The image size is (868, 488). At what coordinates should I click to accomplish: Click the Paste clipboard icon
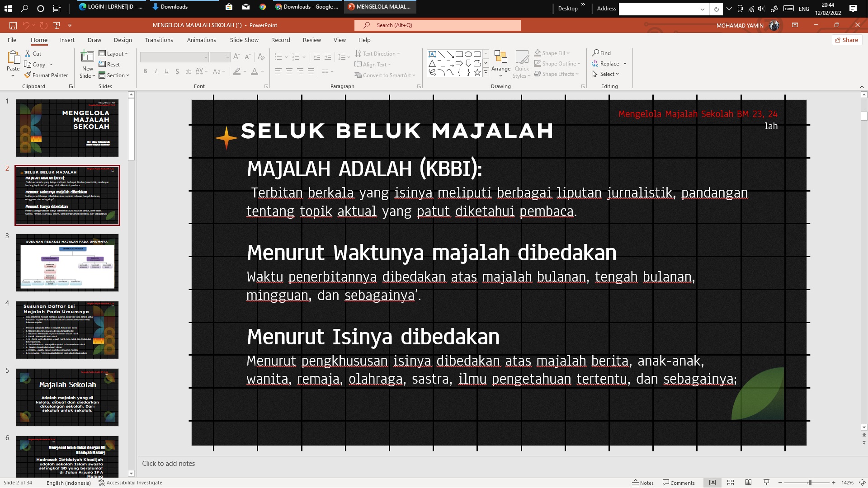pos(13,58)
